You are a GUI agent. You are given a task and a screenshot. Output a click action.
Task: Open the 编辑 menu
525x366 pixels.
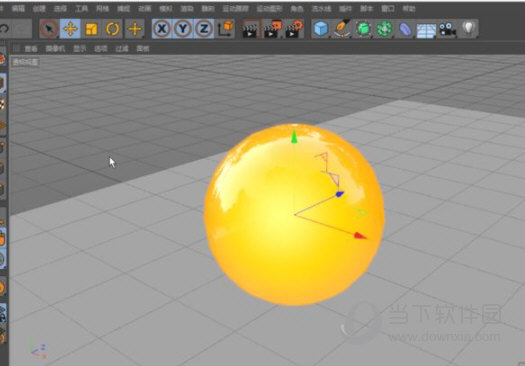point(18,9)
